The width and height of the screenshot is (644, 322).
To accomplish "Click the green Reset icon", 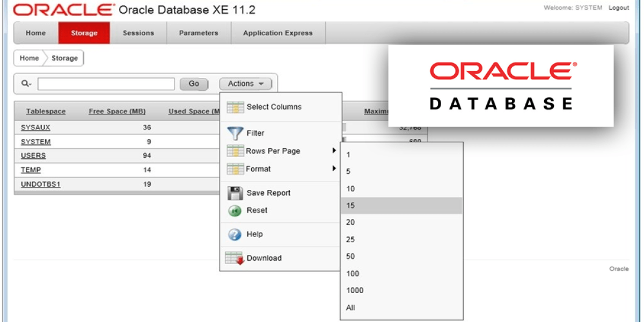I will (x=235, y=210).
